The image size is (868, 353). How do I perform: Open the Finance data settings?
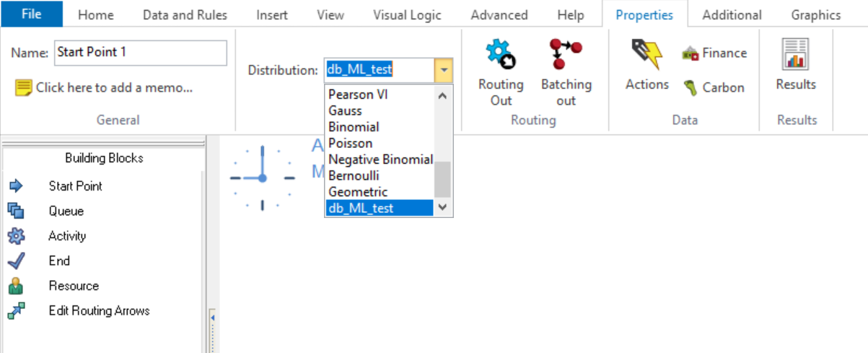pyautogui.click(x=714, y=53)
